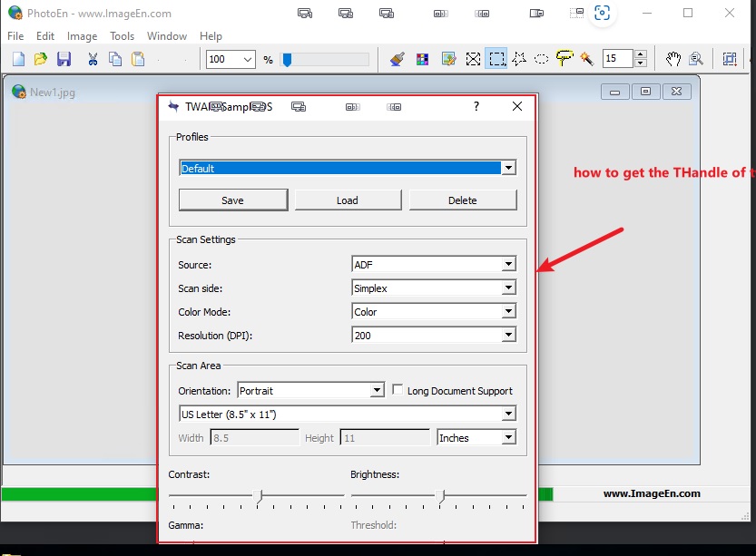Click the New1.jpg window globe icon

[19, 92]
